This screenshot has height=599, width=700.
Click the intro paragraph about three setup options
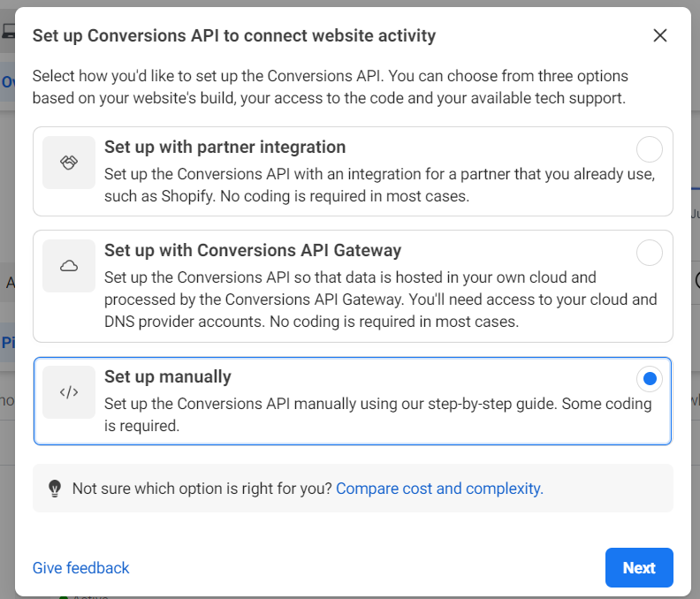[x=330, y=87]
